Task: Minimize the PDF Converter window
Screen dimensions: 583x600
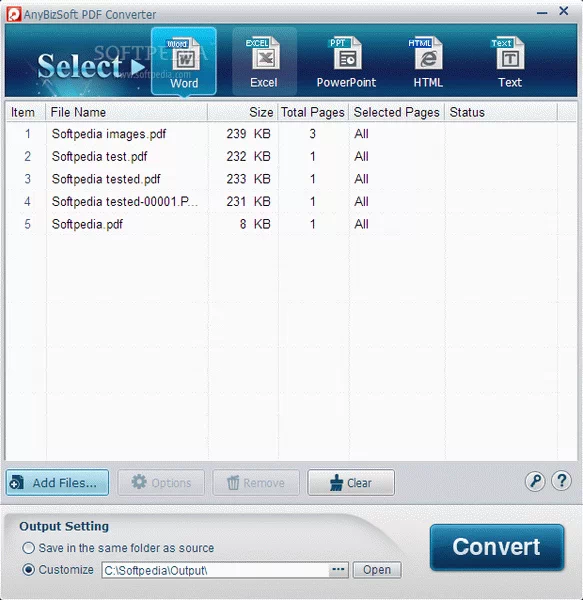Action: pos(542,13)
